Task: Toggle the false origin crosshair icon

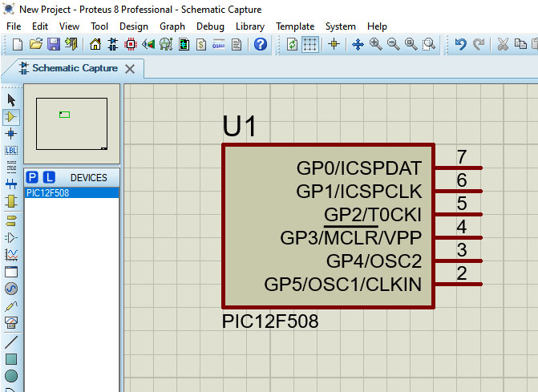Action: (x=334, y=44)
